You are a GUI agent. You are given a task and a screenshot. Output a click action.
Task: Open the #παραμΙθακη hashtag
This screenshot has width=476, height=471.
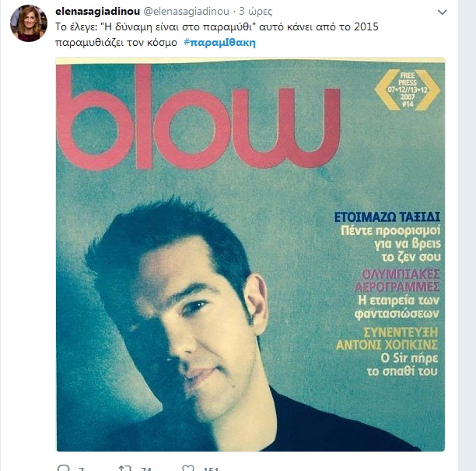219,43
